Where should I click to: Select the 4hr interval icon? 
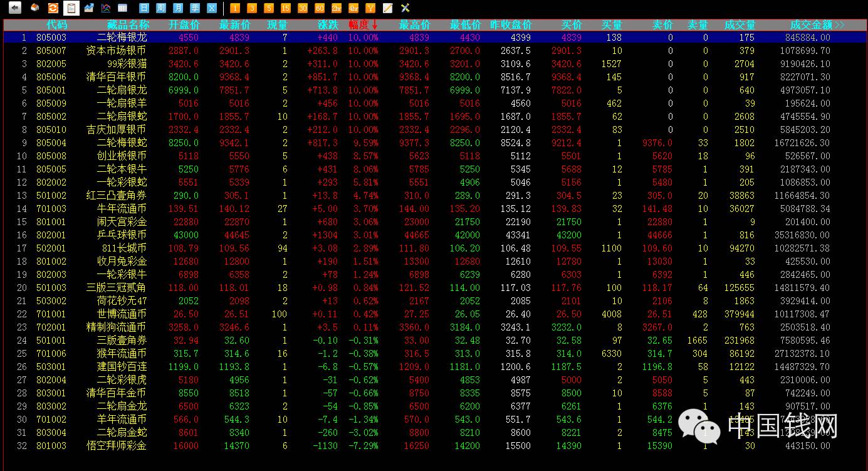(353, 8)
